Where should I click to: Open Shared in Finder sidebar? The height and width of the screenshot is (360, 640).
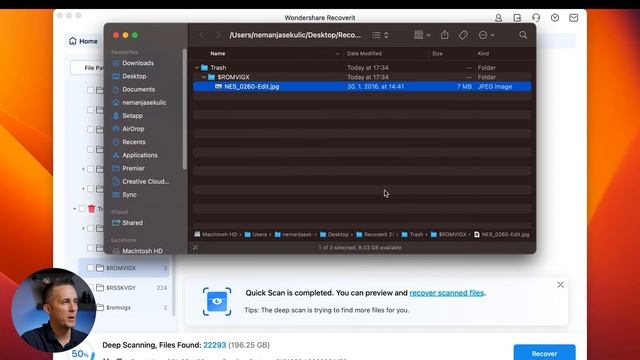click(127, 223)
